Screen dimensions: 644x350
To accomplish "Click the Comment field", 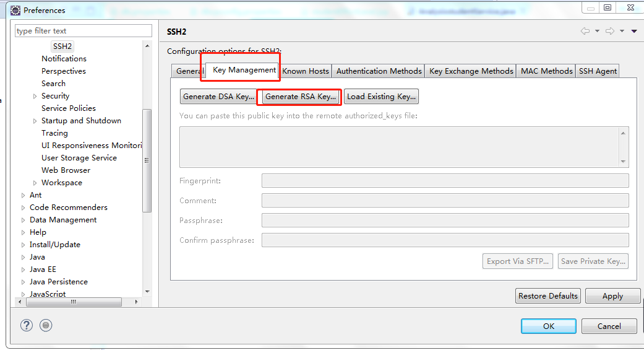I will point(445,200).
